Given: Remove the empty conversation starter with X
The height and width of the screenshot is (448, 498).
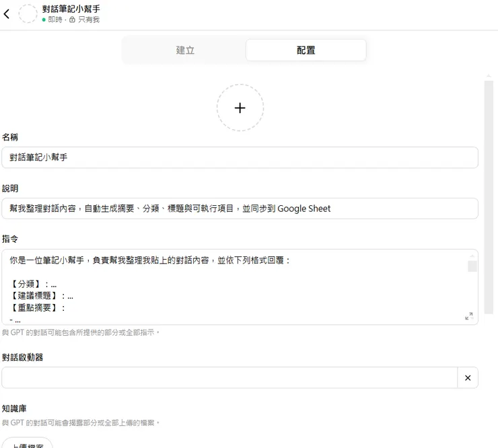Looking at the screenshot, I should (x=468, y=378).
